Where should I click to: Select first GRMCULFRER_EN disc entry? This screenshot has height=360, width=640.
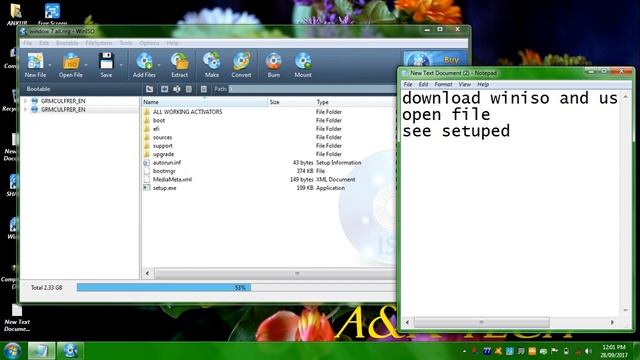[63, 101]
